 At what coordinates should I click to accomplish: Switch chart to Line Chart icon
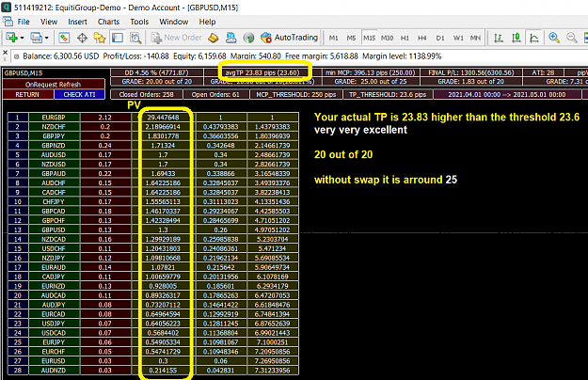534,38
